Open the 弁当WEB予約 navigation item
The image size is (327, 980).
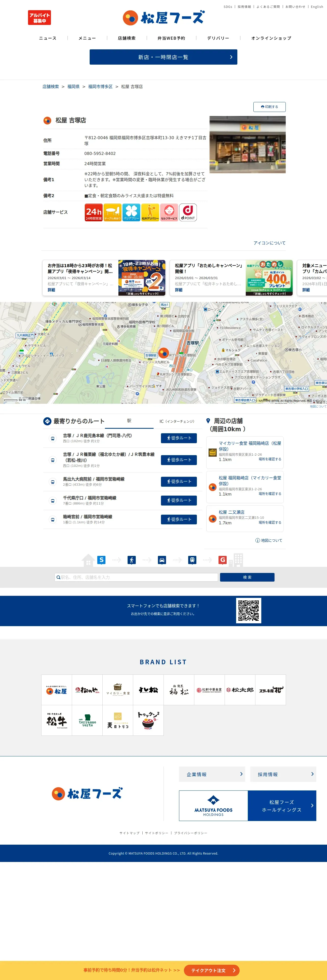[x=171, y=38]
